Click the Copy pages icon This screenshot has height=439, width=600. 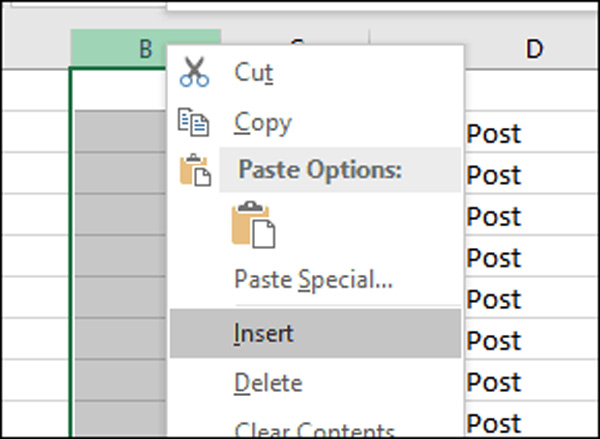pos(194,122)
